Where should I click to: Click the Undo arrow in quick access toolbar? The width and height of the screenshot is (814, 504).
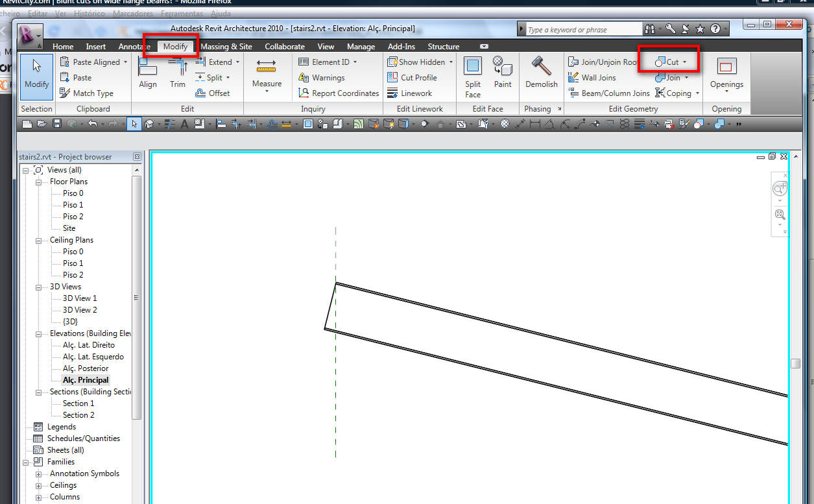coord(91,124)
